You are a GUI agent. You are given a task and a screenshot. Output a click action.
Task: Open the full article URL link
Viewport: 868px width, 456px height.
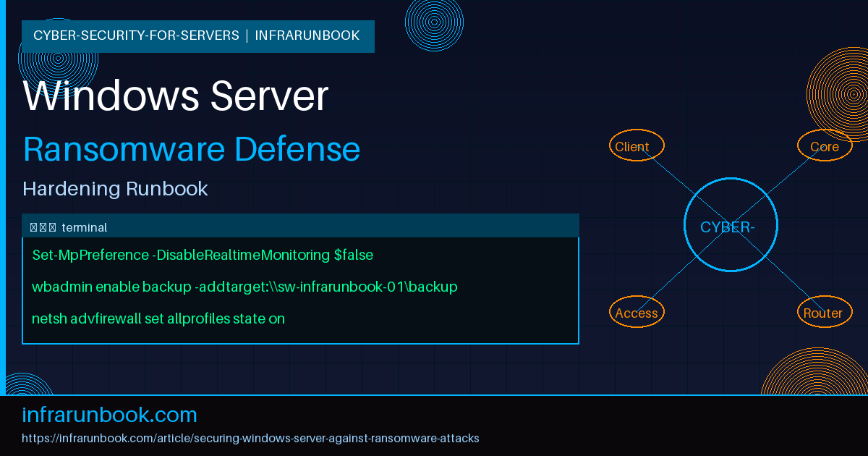[x=251, y=439]
